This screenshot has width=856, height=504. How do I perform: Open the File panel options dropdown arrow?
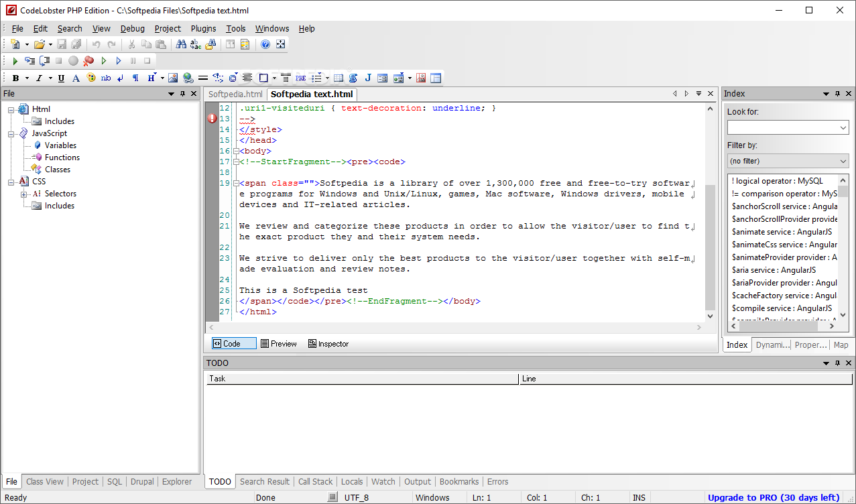point(172,94)
